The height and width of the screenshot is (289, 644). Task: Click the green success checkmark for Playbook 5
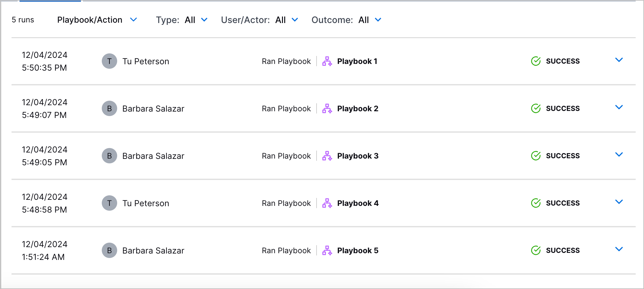pyautogui.click(x=536, y=250)
